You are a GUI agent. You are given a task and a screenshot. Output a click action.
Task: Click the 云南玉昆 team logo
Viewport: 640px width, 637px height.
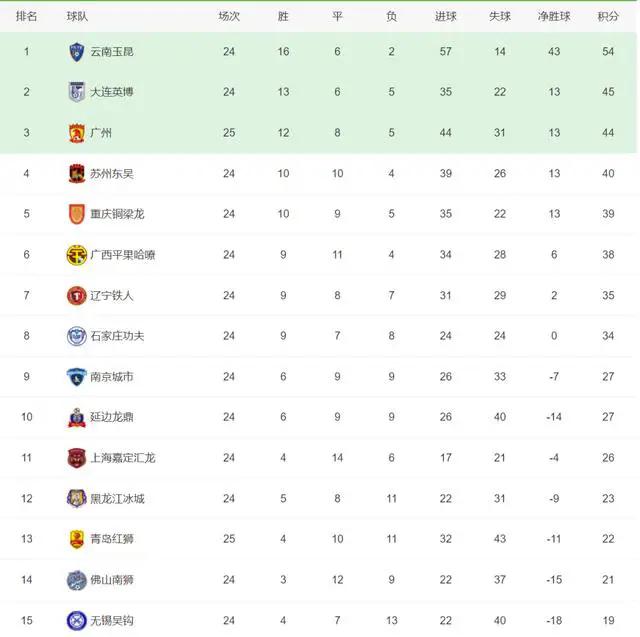(76, 52)
